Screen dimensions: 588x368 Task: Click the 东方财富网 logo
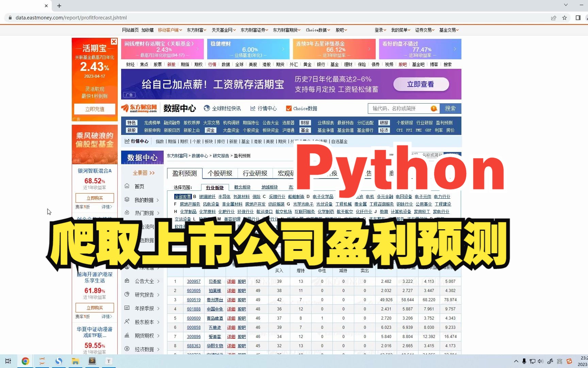point(139,108)
